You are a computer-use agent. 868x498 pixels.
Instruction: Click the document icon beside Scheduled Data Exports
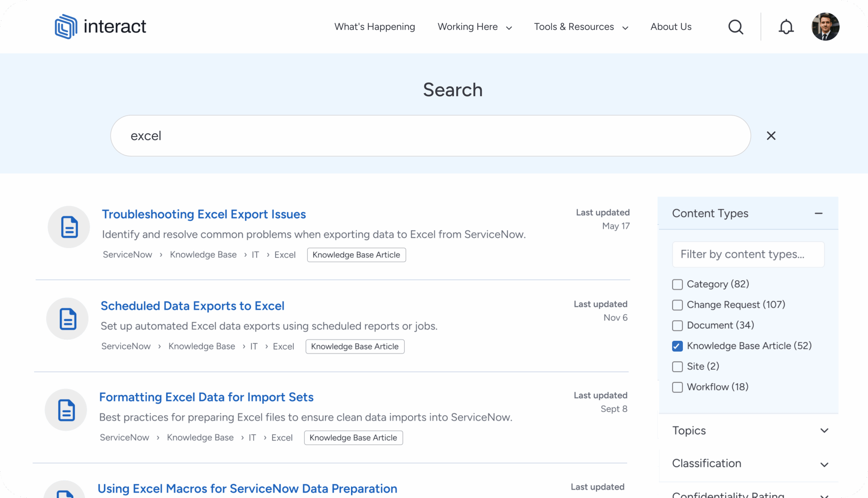coord(67,318)
